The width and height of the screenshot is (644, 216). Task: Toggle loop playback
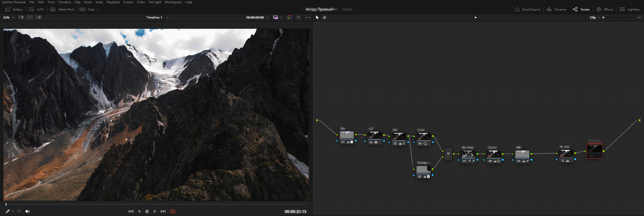coord(173,211)
